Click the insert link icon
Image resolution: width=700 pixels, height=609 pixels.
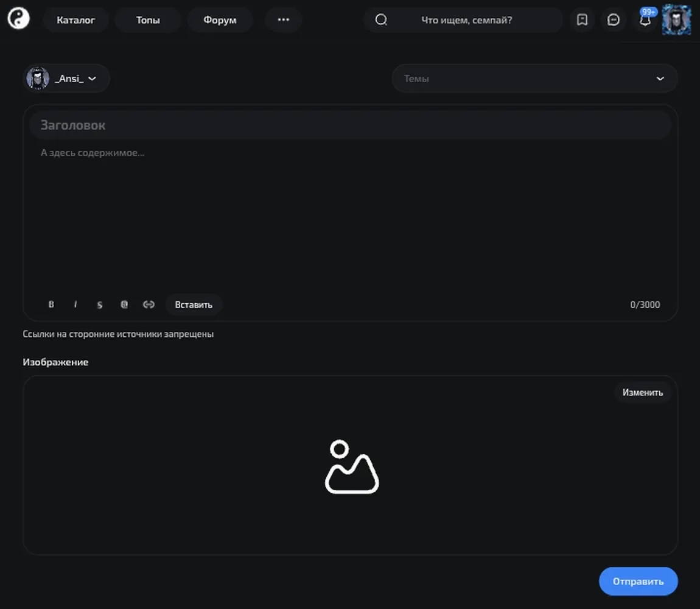click(149, 304)
